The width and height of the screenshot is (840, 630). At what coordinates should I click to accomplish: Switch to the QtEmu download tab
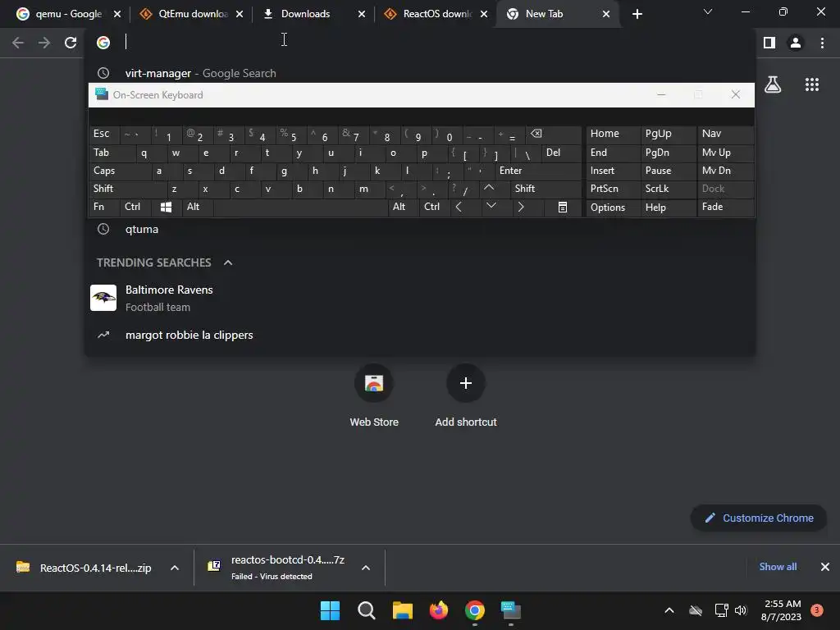191,14
